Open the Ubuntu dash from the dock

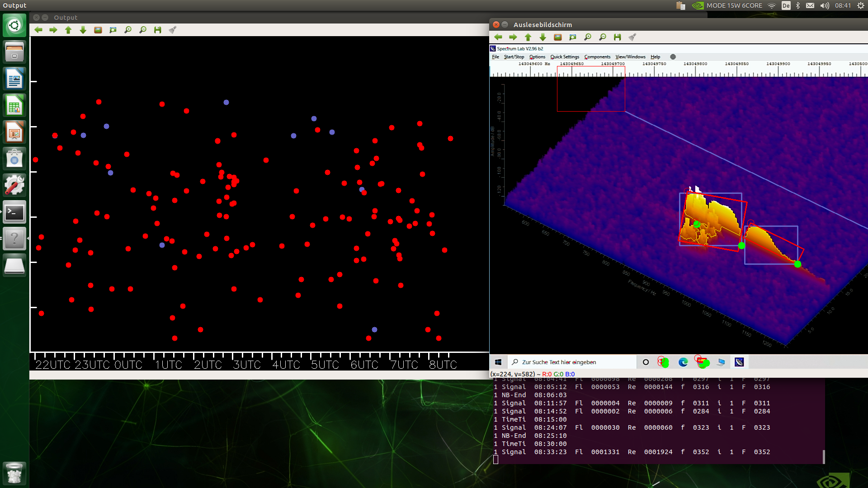coord(14,25)
